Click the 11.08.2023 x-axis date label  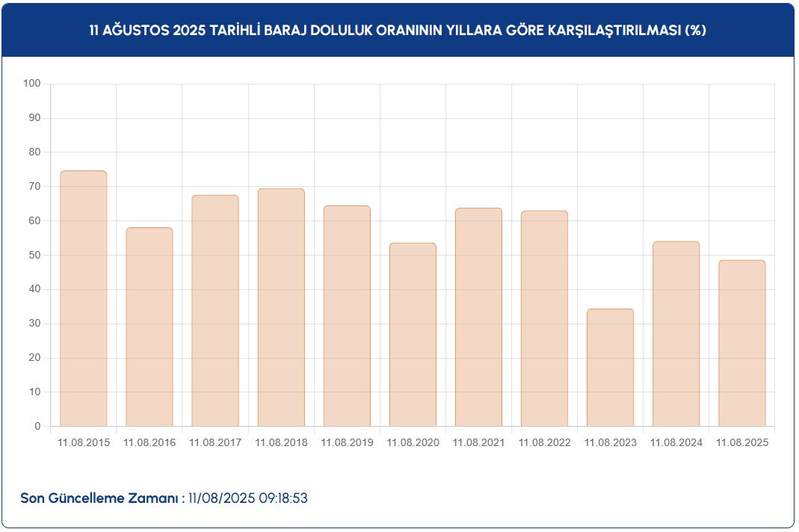pos(611,442)
